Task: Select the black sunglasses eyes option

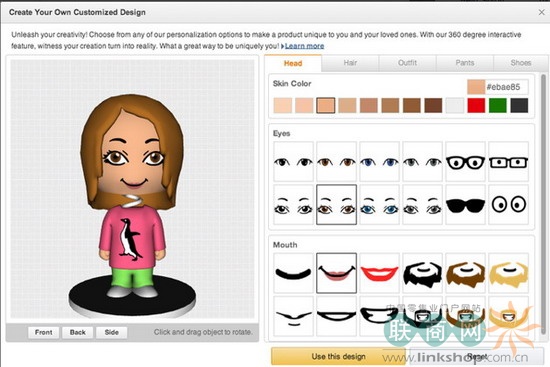Action: [x=465, y=205]
